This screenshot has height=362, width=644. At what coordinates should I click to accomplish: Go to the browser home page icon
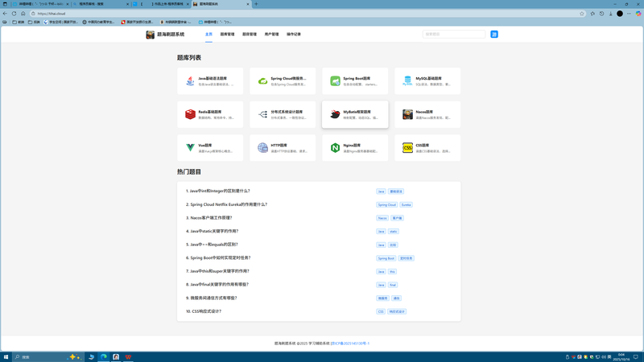(x=23, y=14)
